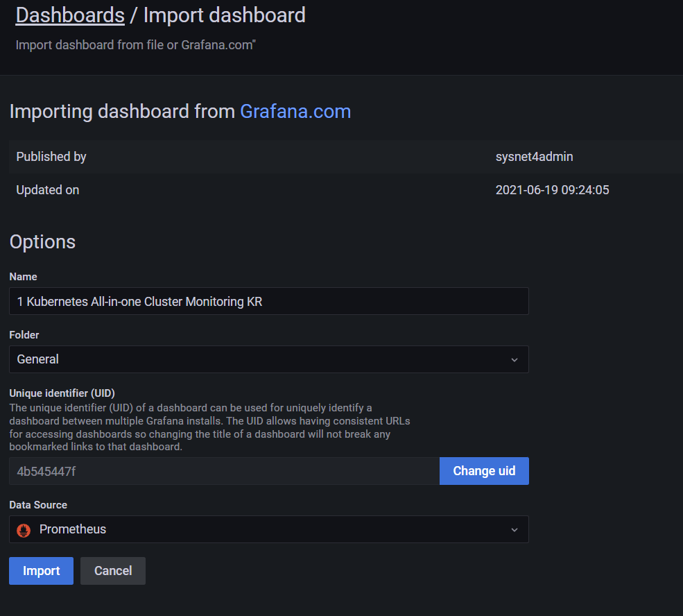This screenshot has width=683, height=616.
Task: Click the Folder field label
Action: (x=24, y=335)
